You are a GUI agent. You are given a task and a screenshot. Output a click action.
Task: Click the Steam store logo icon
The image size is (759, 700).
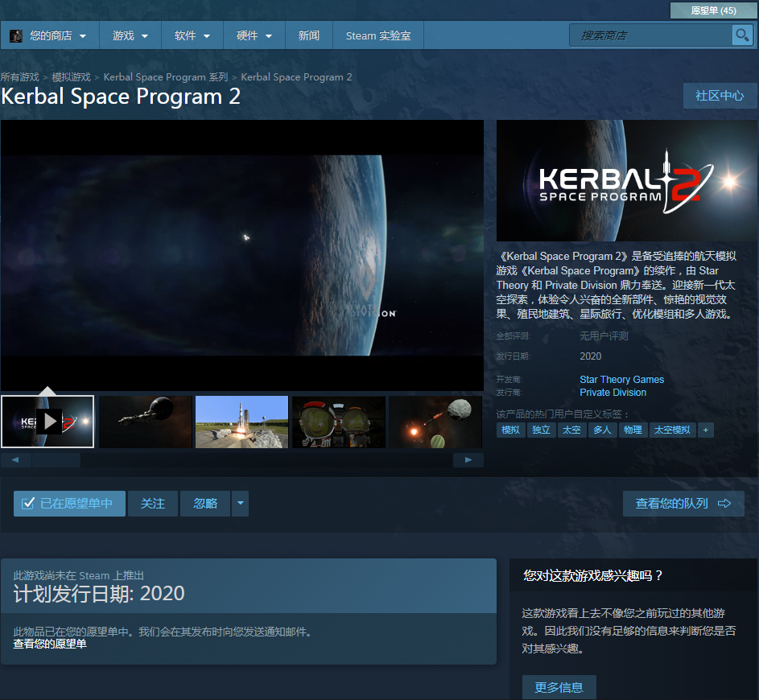coord(16,36)
